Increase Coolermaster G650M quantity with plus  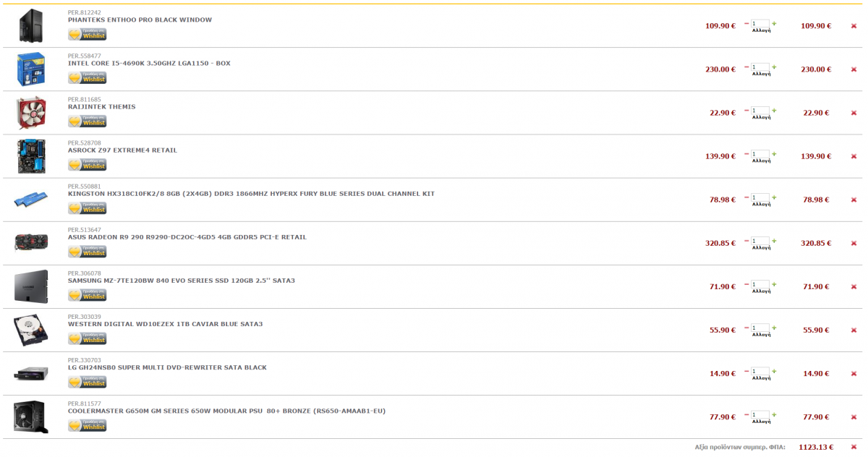tap(774, 414)
